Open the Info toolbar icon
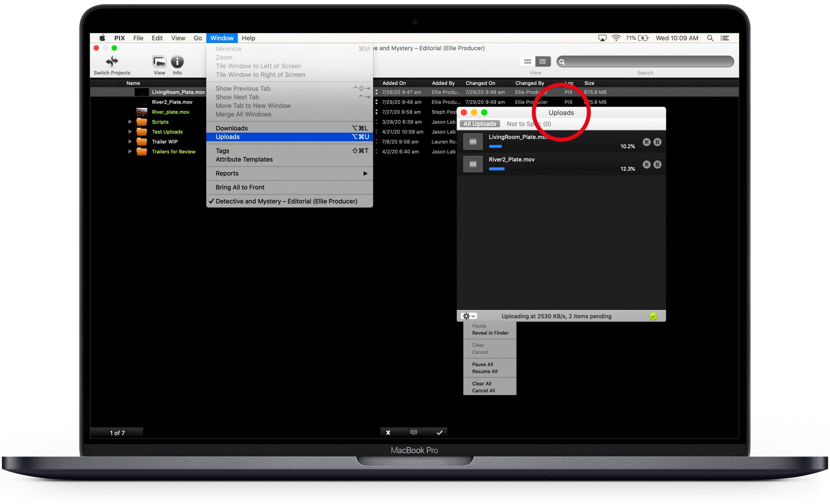This screenshot has width=830, height=504. tap(177, 62)
